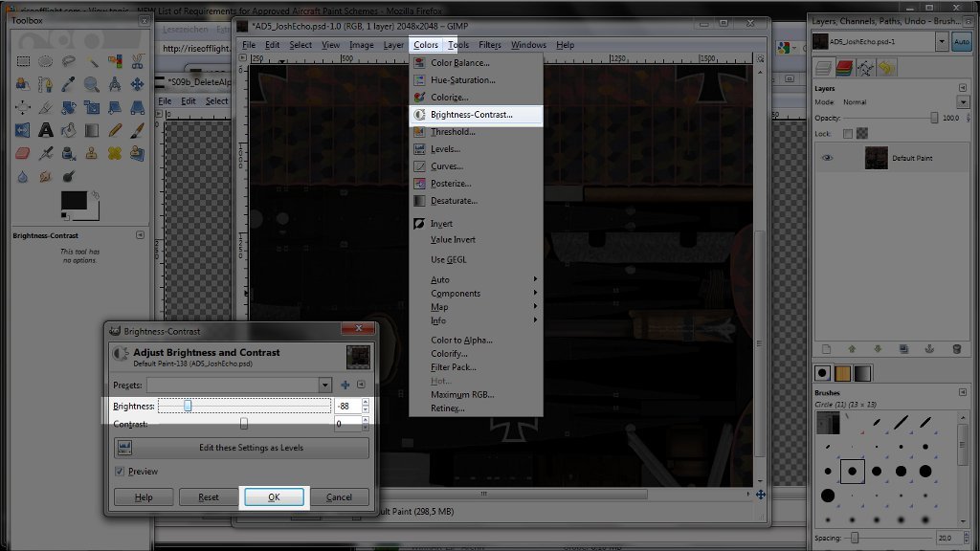The image size is (980, 551).
Task: Choose the Pencil tool in Toolbox
Action: point(115,130)
